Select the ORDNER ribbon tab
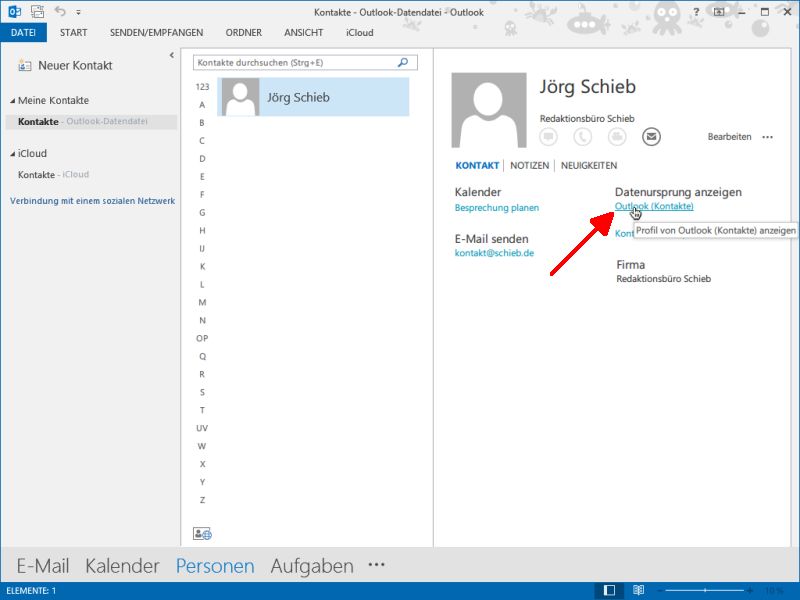800x600 pixels. click(244, 33)
